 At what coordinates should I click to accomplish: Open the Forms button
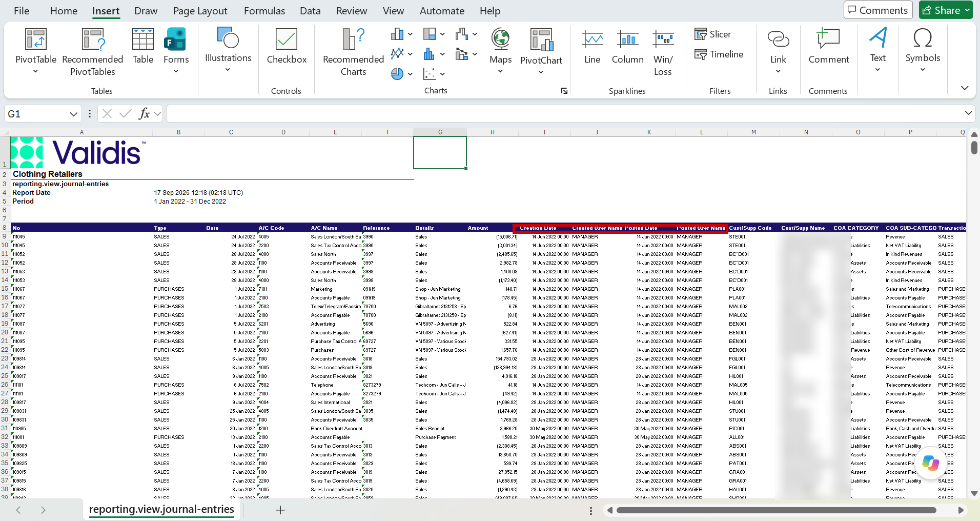176,51
